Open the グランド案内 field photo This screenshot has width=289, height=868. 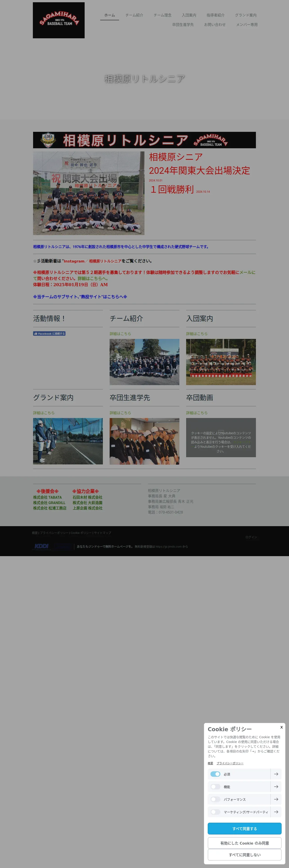pyautogui.click(x=68, y=441)
